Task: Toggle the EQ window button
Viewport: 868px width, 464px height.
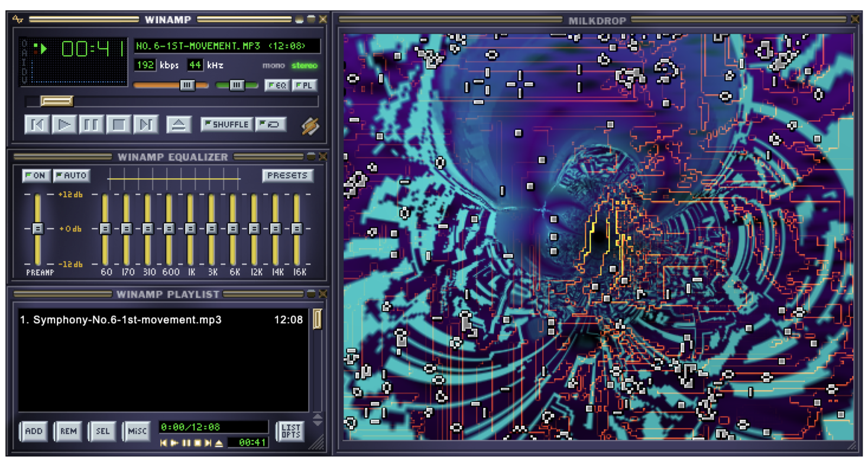Action: [x=278, y=85]
